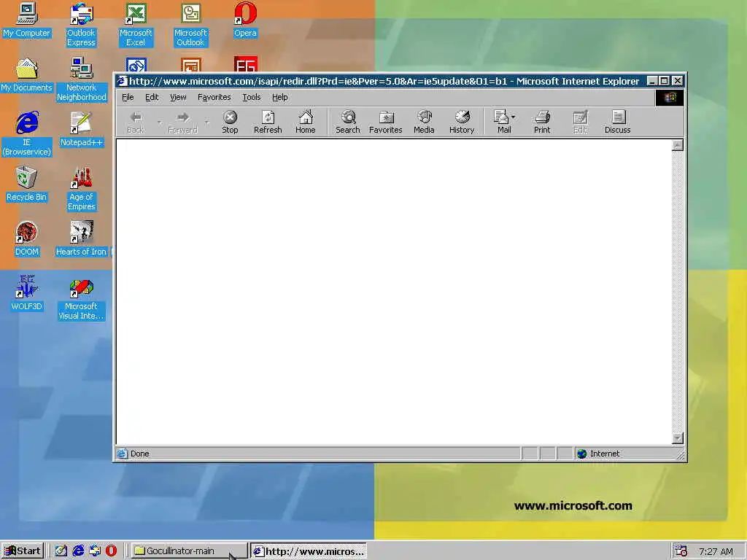The height and width of the screenshot is (560, 747).
Task: Select the Recycle Bin desktop icon
Action: (x=27, y=184)
